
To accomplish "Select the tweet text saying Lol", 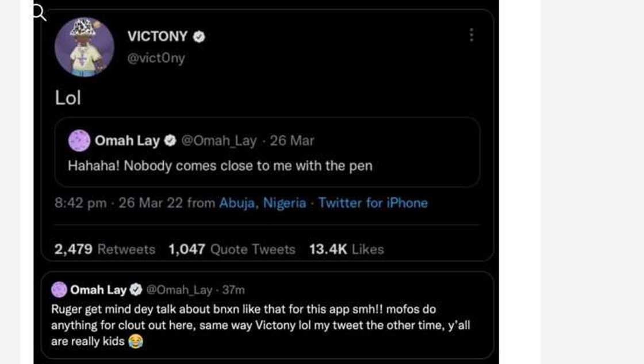I will click(67, 97).
